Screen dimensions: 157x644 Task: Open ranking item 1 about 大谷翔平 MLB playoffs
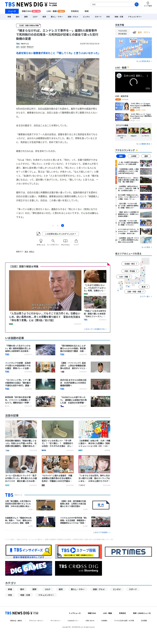pyautogui.click(x=134, y=163)
